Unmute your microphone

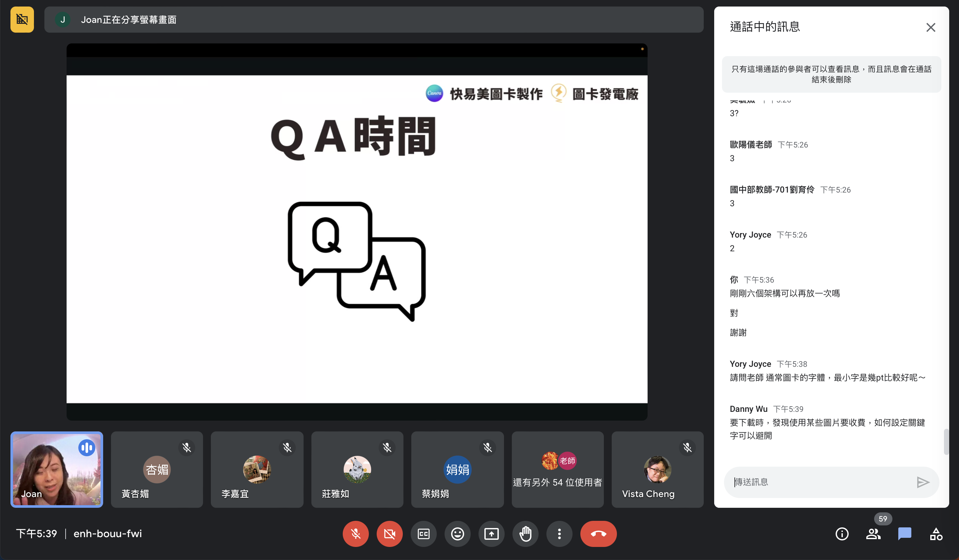355,534
